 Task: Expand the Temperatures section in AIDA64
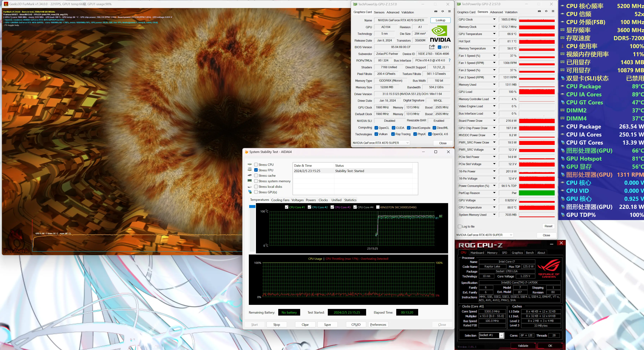(x=259, y=200)
